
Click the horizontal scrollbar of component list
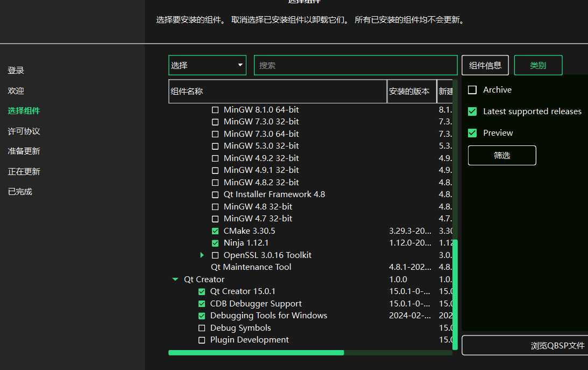[256, 353]
